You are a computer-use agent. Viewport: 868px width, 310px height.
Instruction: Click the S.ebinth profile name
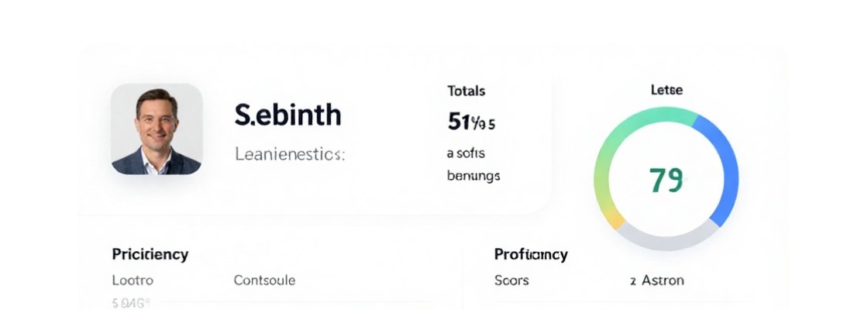pos(288,115)
